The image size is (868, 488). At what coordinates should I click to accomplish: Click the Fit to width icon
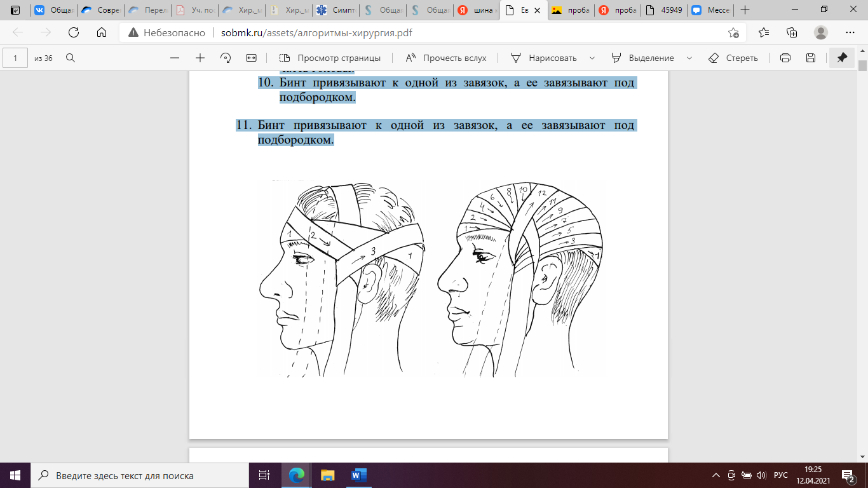click(251, 58)
